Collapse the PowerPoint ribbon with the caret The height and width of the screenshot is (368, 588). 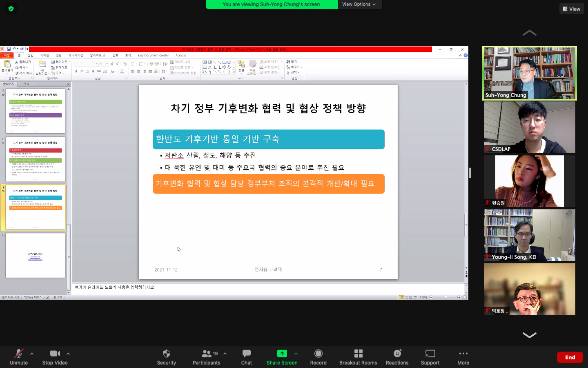[x=461, y=55]
